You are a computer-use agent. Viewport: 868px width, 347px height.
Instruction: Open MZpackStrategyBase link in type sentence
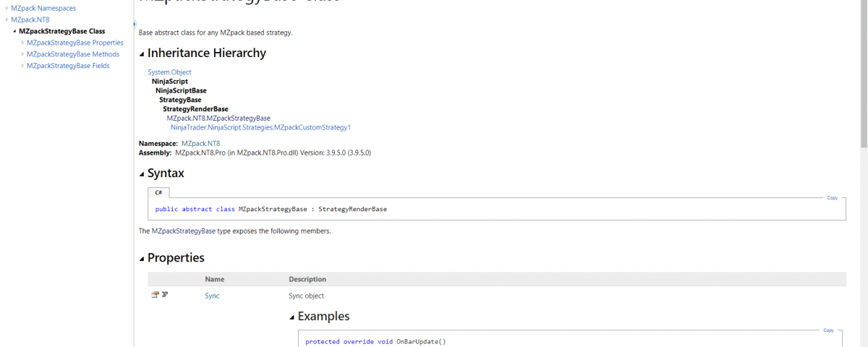coord(183,231)
